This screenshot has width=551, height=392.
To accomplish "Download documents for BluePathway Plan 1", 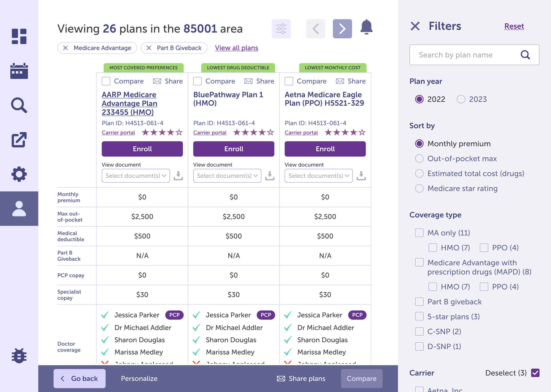I will coord(270,176).
